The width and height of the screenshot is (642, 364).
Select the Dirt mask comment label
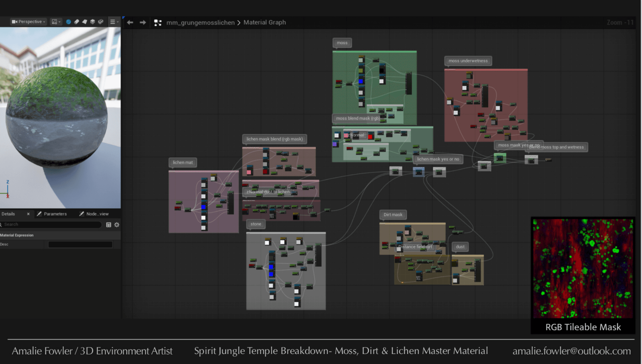coord(393,215)
